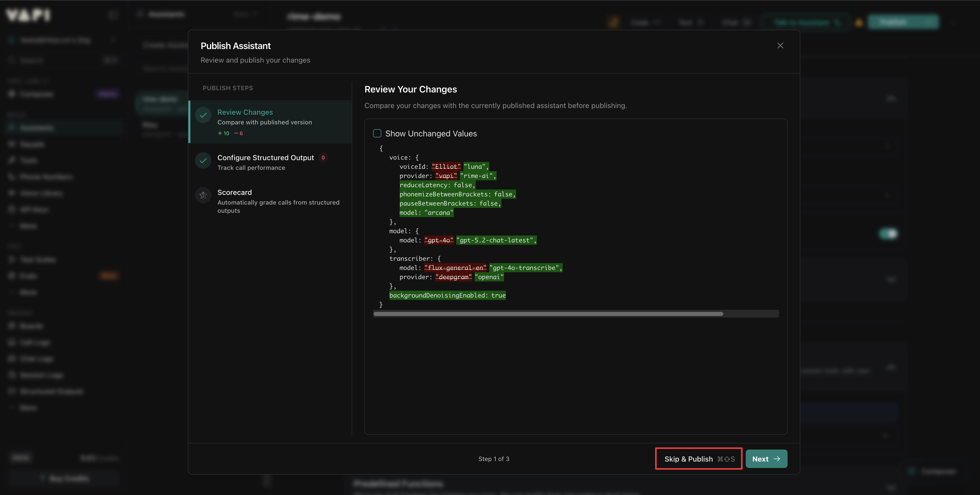Enable the Show Unchanged Values checkbox
This screenshot has width=980, height=495.
coord(377,133)
